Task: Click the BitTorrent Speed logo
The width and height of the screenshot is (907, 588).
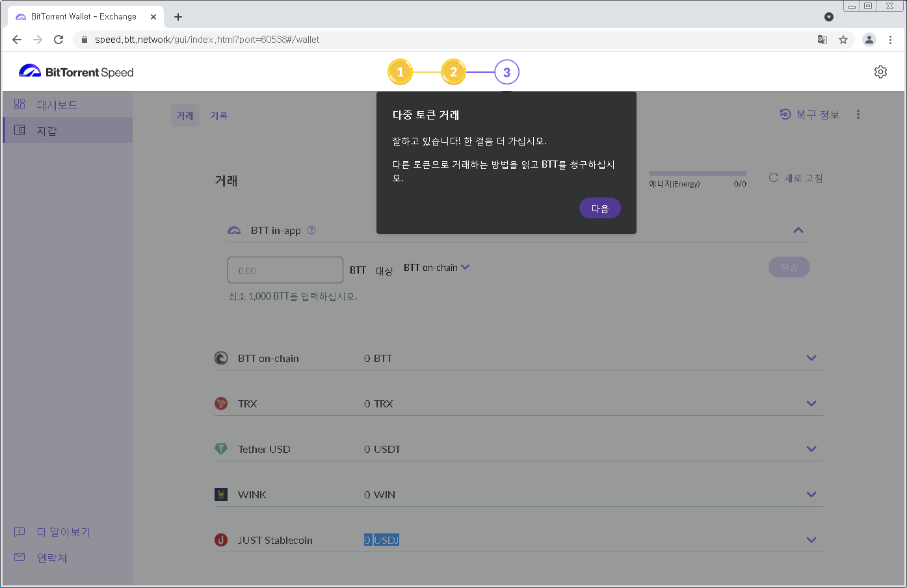Action: tap(76, 71)
